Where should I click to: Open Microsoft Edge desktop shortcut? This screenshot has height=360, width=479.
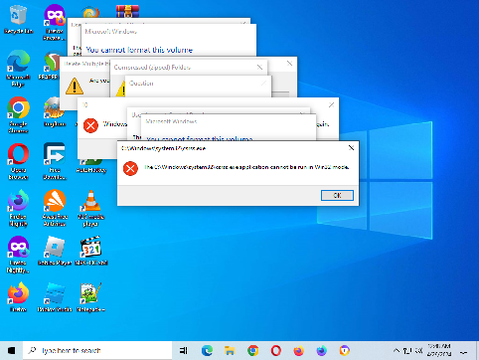click(x=18, y=69)
